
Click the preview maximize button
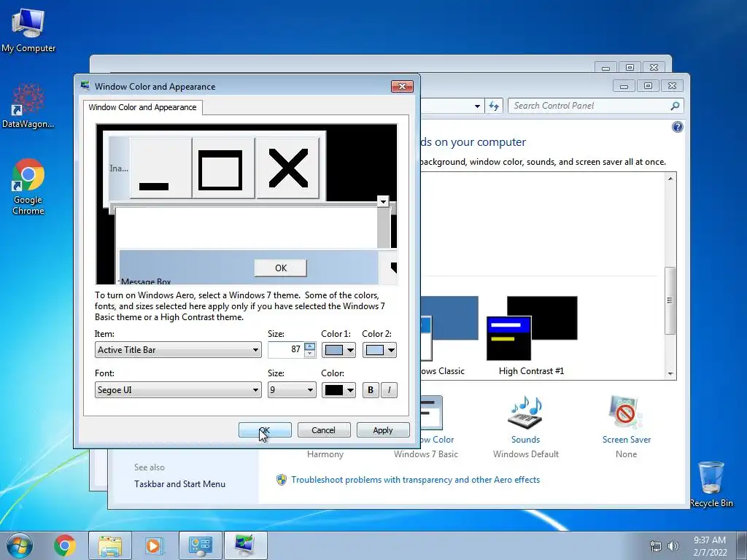[x=223, y=168]
